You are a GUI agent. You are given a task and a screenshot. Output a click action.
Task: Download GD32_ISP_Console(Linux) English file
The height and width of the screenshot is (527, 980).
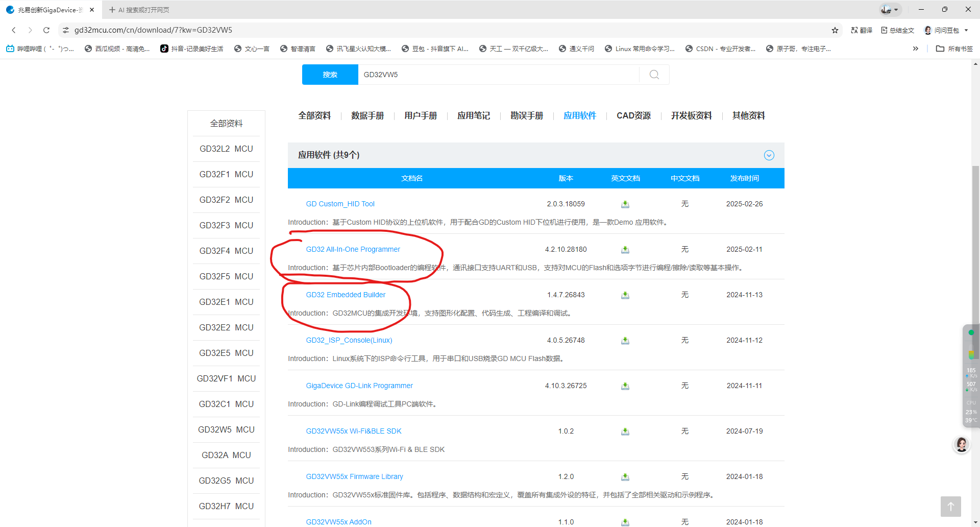625,341
